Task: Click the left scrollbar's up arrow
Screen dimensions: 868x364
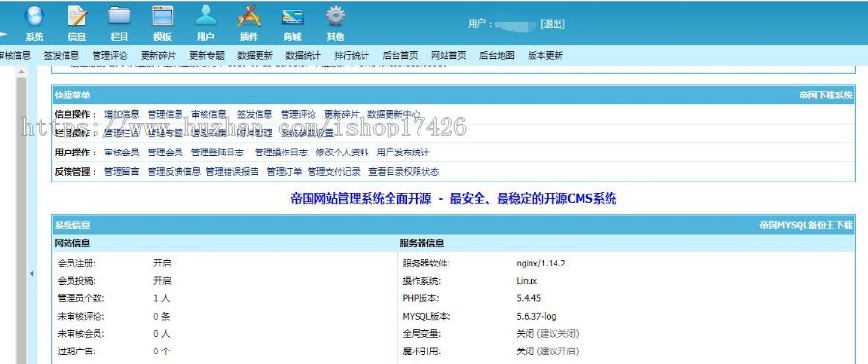Action: coord(21,72)
